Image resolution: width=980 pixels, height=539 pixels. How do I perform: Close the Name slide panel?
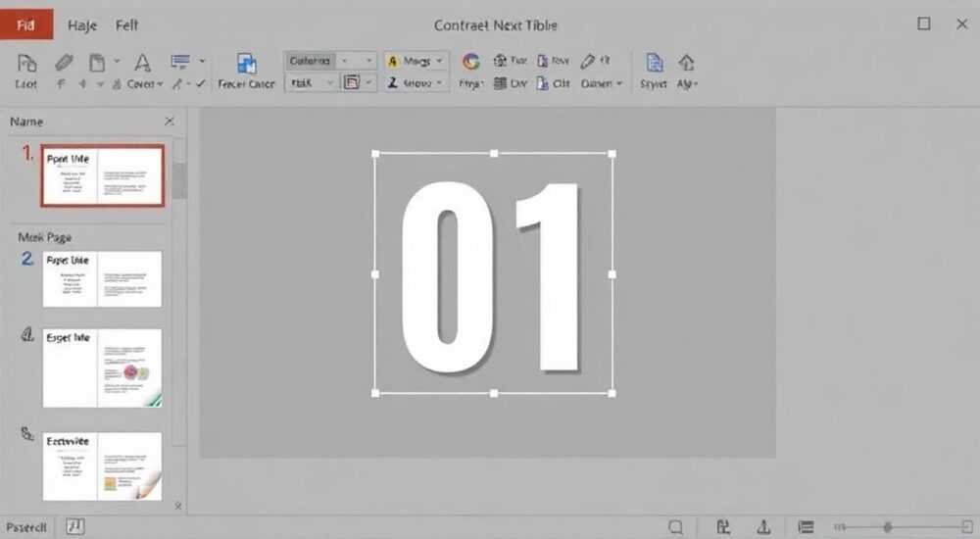[170, 122]
